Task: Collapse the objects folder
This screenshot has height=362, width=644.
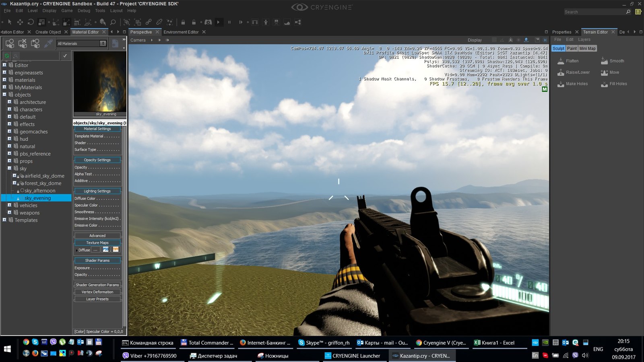Action: (4, 95)
